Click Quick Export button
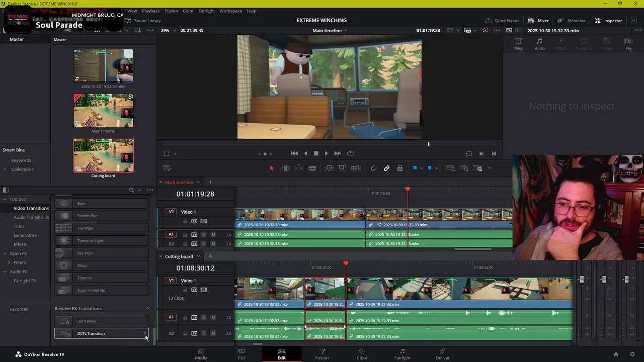 point(502,21)
